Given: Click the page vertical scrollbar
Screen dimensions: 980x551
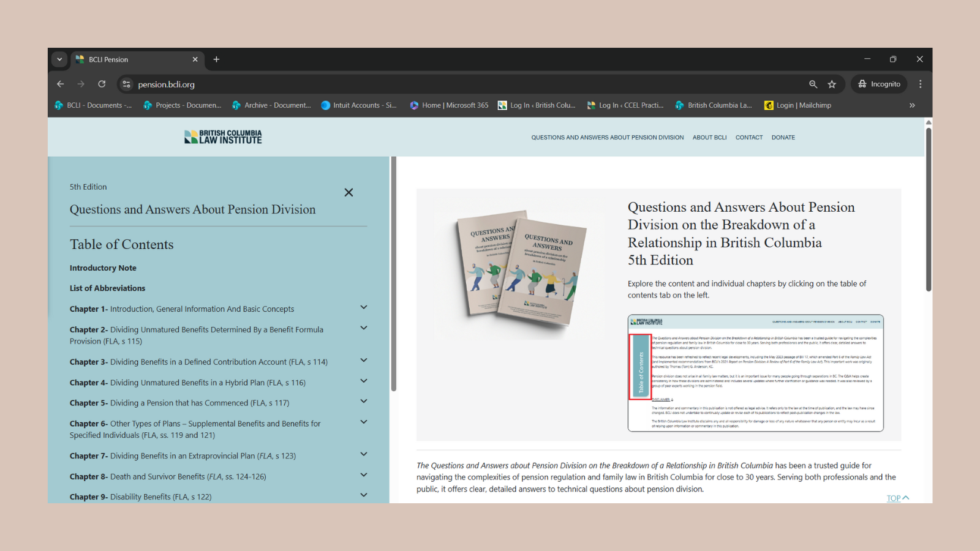Looking at the screenshot, I should tap(929, 208).
